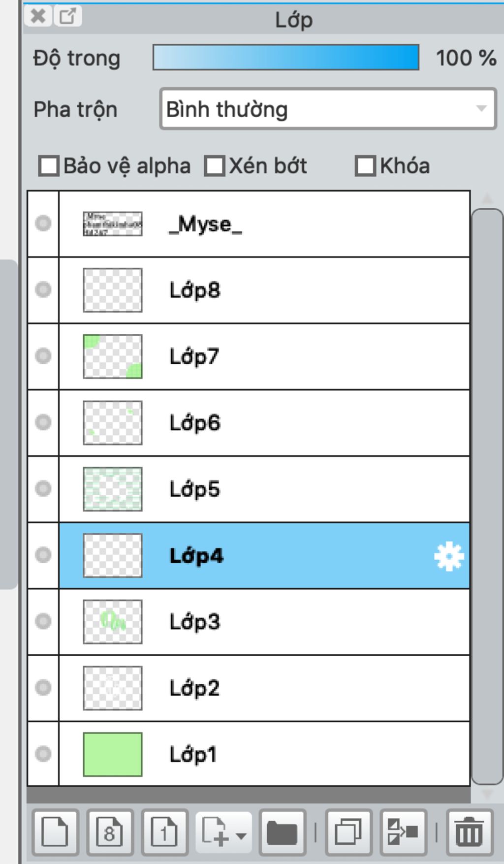Duplicate the selected layer
Viewport: 504px width, 864px height.
(348, 832)
